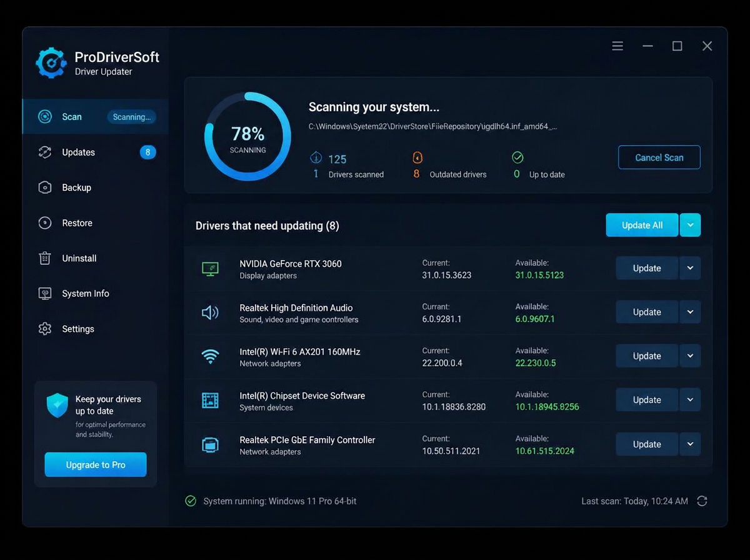750x560 pixels.
Task: Update the NVIDIA GeForce RTX 3060 driver
Action: pos(647,268)
